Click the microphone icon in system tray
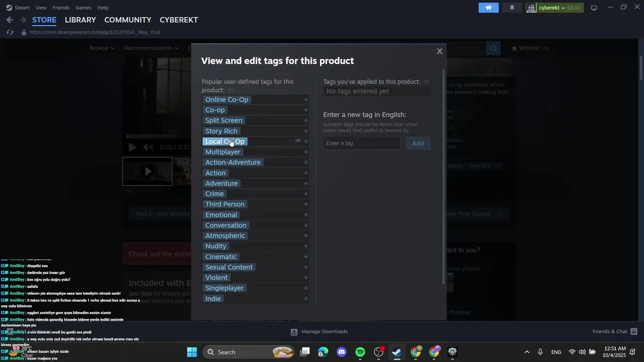Screen dimensions: 644x362 click(540, 352)
